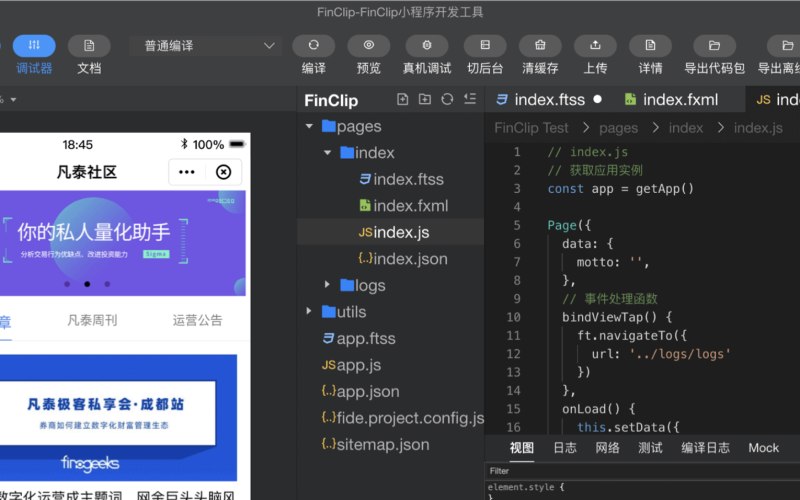Screen dimensions: 800x500
Task: Click the 预览 preview eye icon
Action: coord(368,46)
